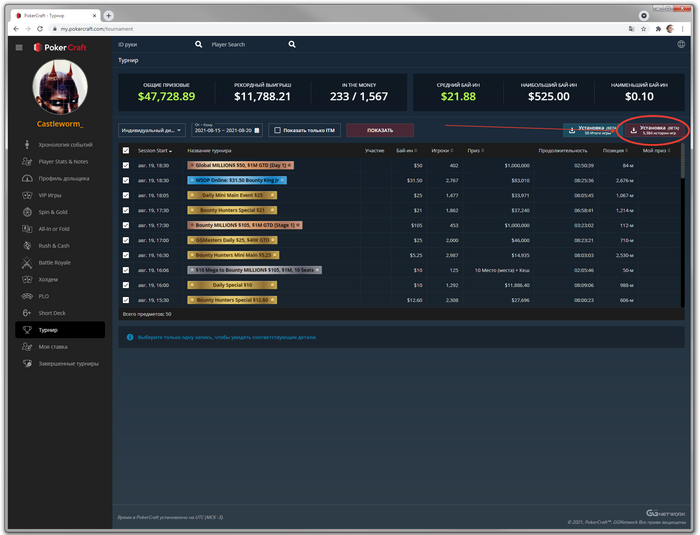Click the vertical scrollbar of the tournament table

pyautogui.click(x=682, y=162)
